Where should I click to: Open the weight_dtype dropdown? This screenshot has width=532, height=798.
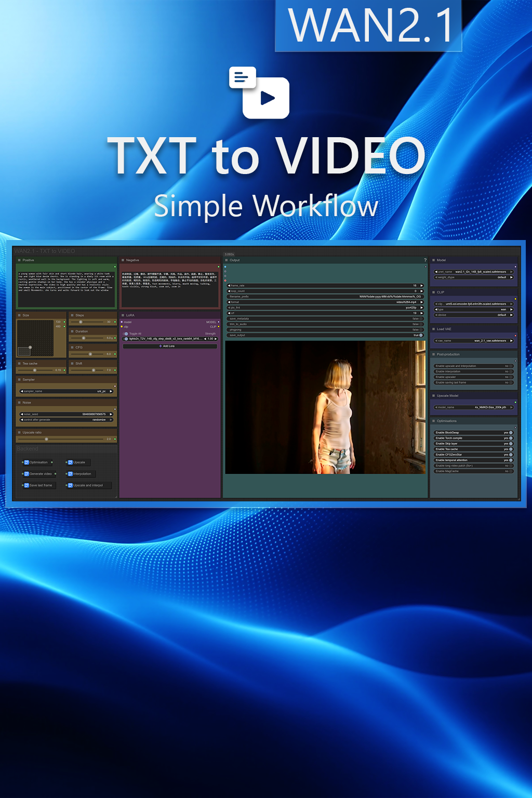coord(474,277)
